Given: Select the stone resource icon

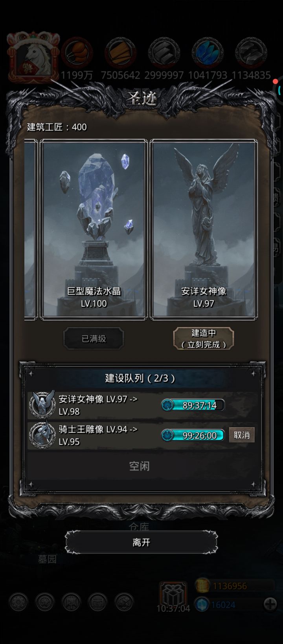Looking at the screenshot, I should click(x=164, y=53).
